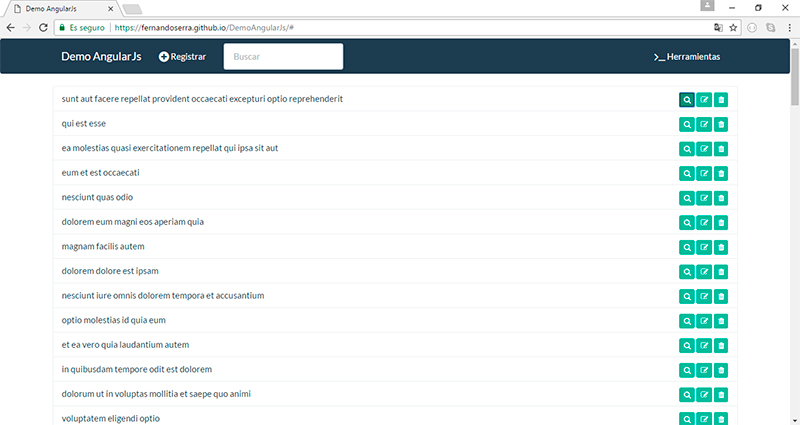Delete 'nesciunt iure omnis dolorem' entry
The width and height of the screenshot is (800, 425).
pos(721,296)
